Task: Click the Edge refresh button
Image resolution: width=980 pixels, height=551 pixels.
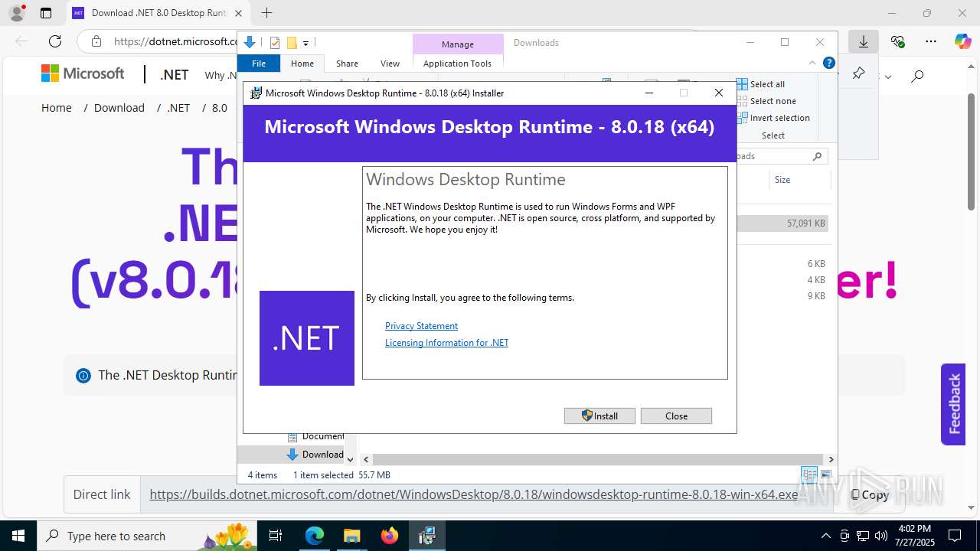Action: pos(54,41)
